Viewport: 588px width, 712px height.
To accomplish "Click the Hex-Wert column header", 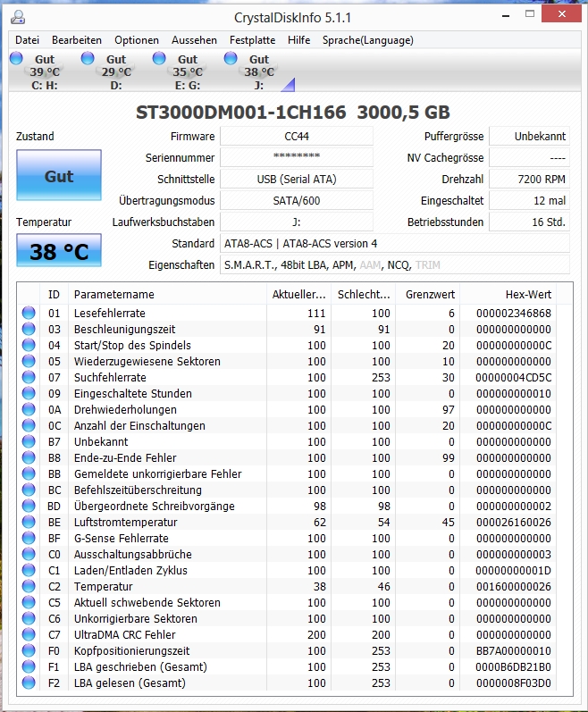I will click(508, 294).
